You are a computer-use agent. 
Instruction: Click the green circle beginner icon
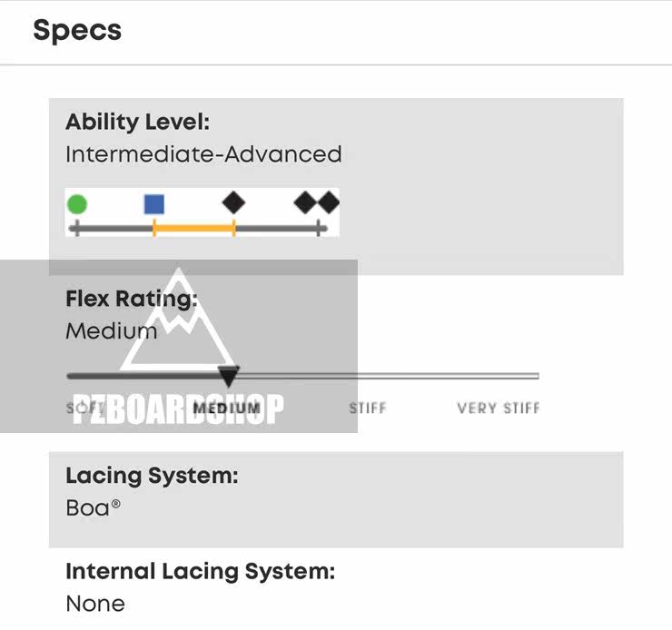point(77,203)
